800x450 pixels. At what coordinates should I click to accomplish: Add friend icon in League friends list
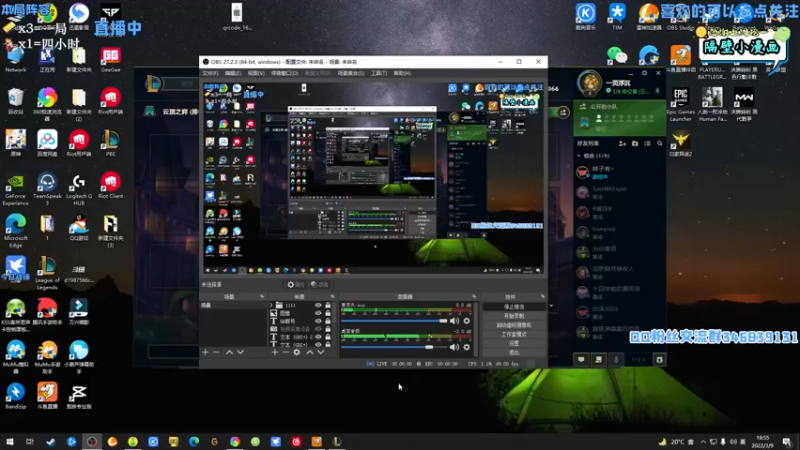point(622,144)
